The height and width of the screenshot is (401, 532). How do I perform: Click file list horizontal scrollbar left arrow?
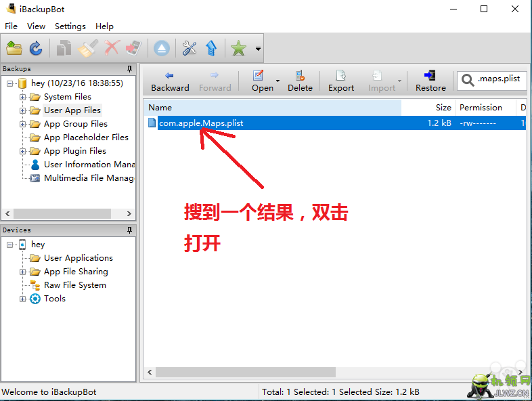coord(150,372)
